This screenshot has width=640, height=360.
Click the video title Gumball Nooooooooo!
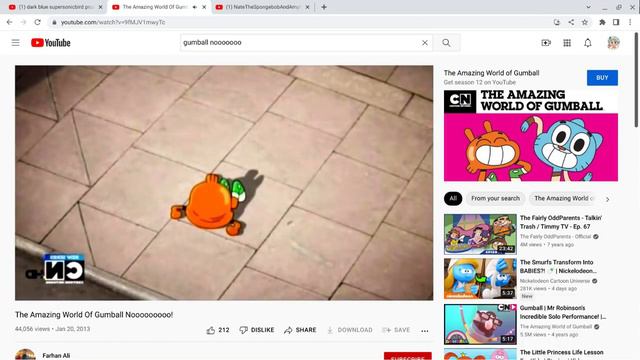coord(94,315)
